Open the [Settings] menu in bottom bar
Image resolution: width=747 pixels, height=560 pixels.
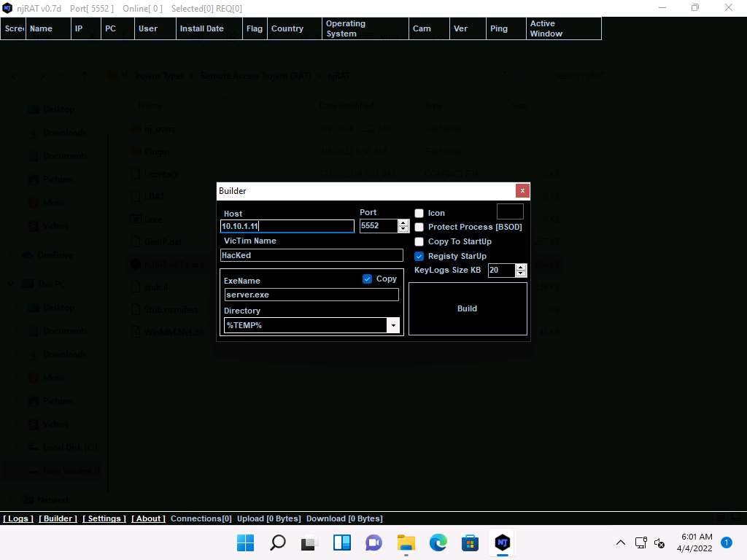(104, 518)
